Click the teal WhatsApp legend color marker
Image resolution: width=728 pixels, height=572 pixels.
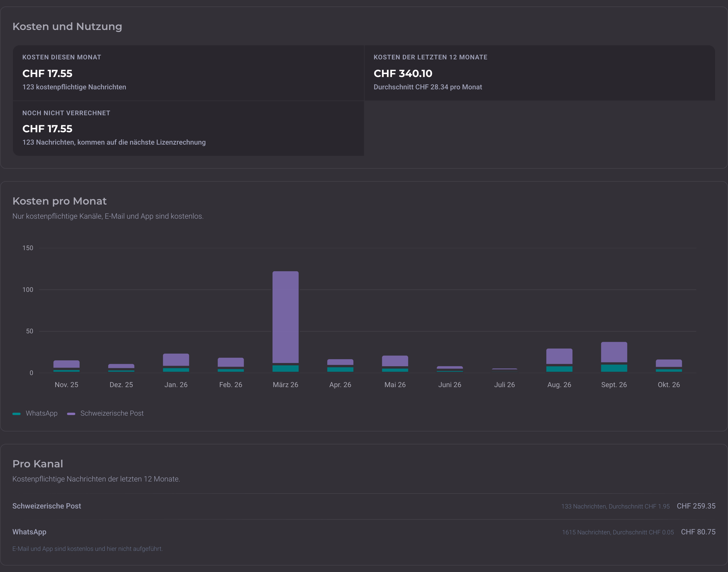(x=16, y=414)
